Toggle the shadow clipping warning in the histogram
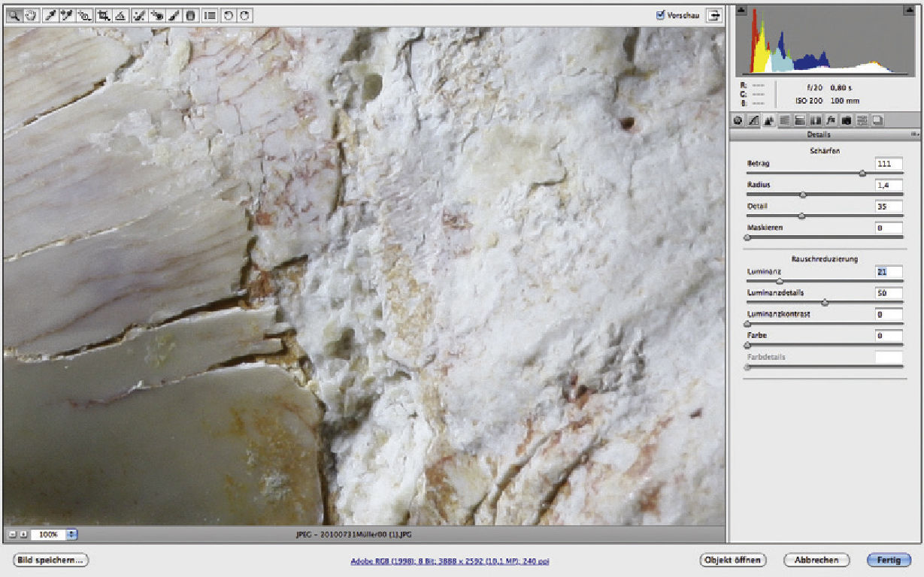 tap(741, 11)
